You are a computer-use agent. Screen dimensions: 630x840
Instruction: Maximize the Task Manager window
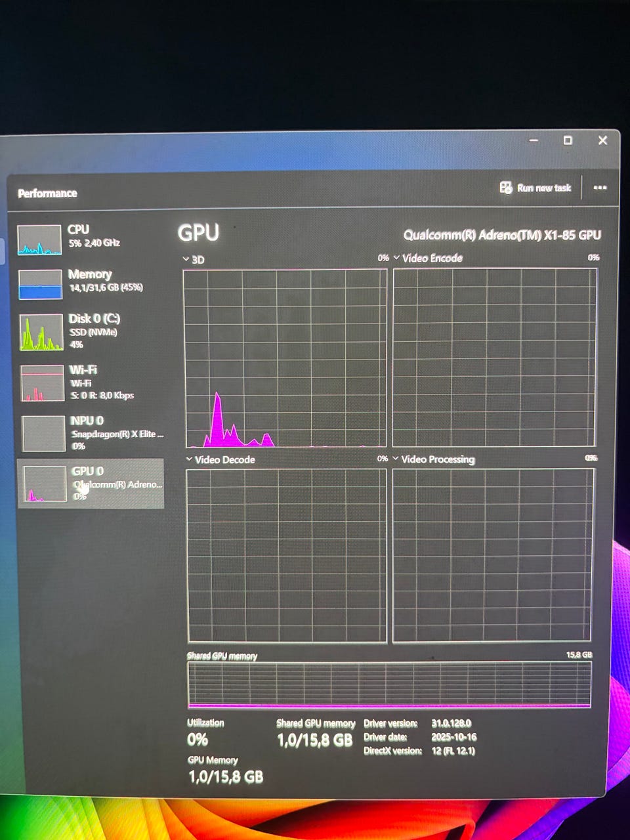point(568,140)
